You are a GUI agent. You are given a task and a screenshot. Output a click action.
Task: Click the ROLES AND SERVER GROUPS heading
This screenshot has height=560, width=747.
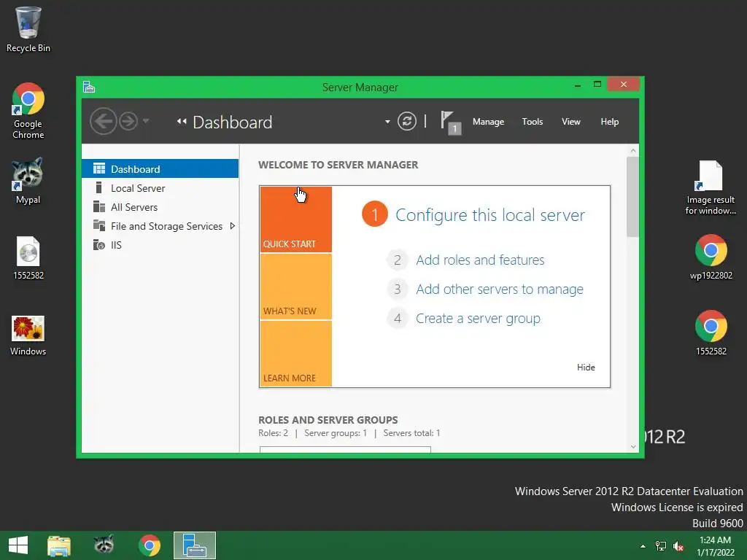[x=328, y=420]
